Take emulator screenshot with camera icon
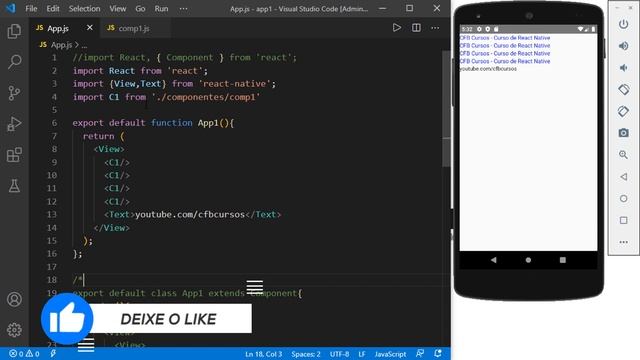Image resolution: width=640 pixels, height=360 pixels. (x=623, y=133)
